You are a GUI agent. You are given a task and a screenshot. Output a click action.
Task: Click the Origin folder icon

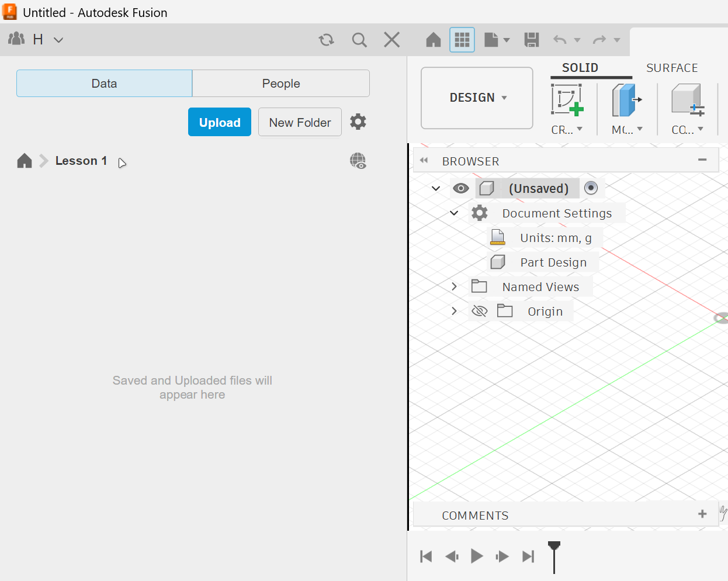(x=505, y=310)
